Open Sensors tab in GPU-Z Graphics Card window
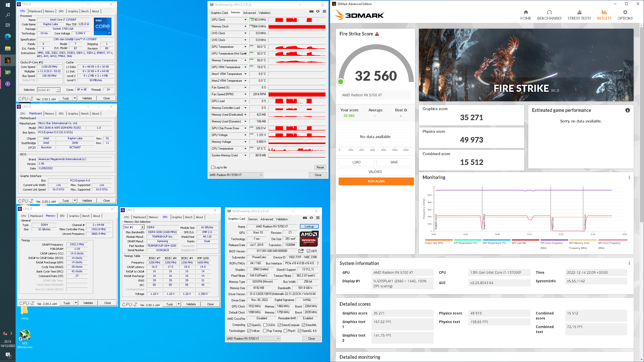Image resolution: width=644 pixels, height=362 pixels. click(x=253, y=219)
